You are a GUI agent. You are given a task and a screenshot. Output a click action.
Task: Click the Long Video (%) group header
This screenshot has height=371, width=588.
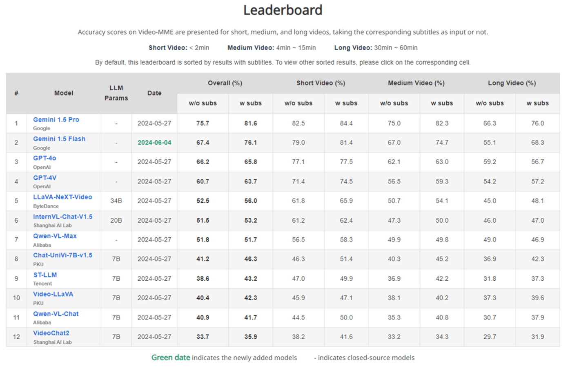pos(512,83)
